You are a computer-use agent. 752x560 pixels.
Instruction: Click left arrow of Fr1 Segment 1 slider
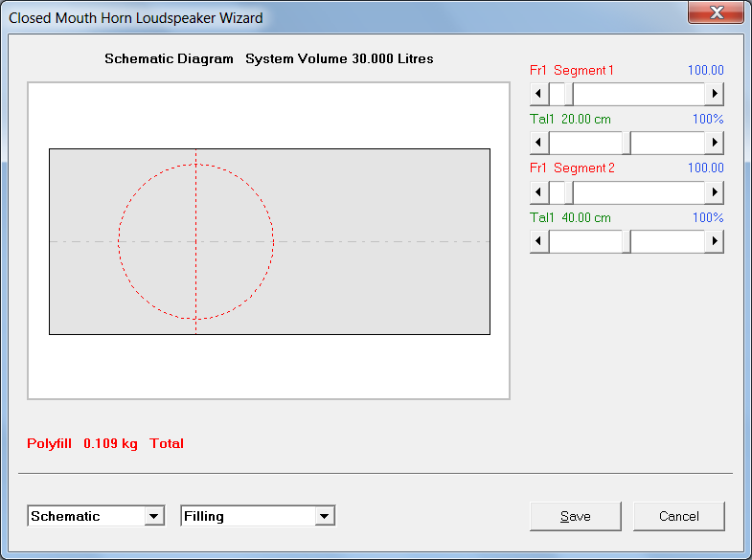[x=539, y=94]
